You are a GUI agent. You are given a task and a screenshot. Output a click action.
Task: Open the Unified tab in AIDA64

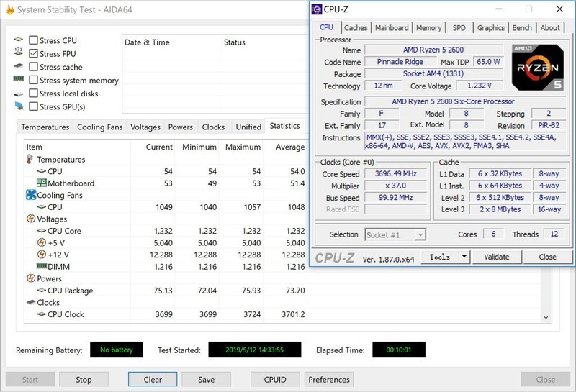[248, 127]
